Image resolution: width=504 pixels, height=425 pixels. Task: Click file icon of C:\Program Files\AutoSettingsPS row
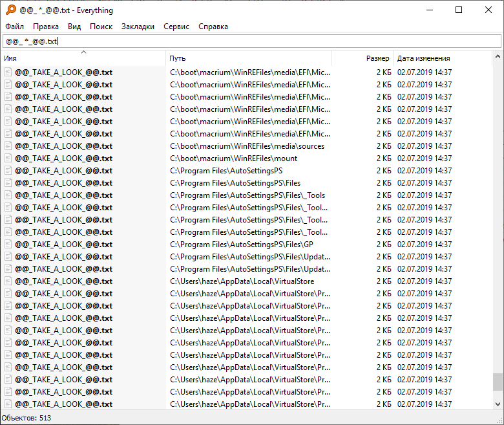8,171
